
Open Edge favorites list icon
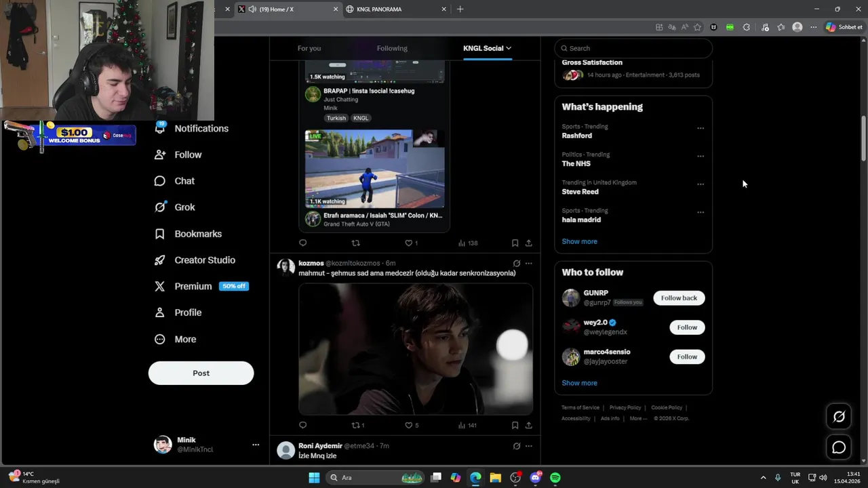(781, 27)
